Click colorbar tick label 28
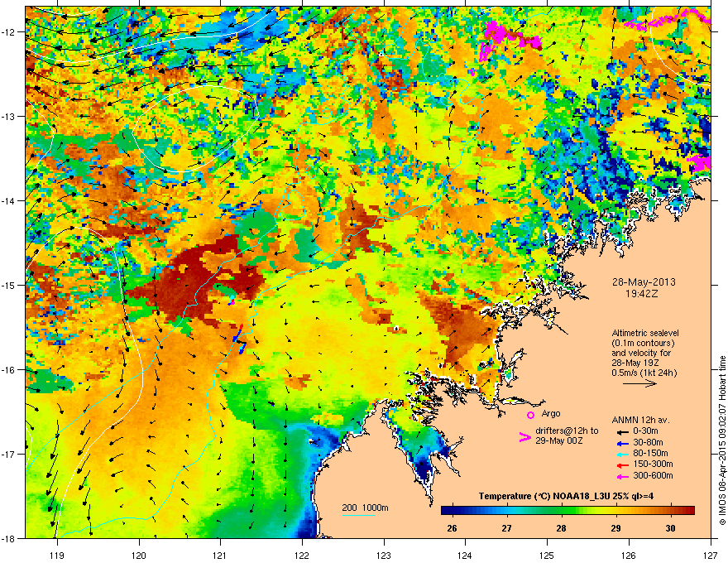The height and width of the screenshot is (563, 728). pyautogui.click(x=561, y=528)
